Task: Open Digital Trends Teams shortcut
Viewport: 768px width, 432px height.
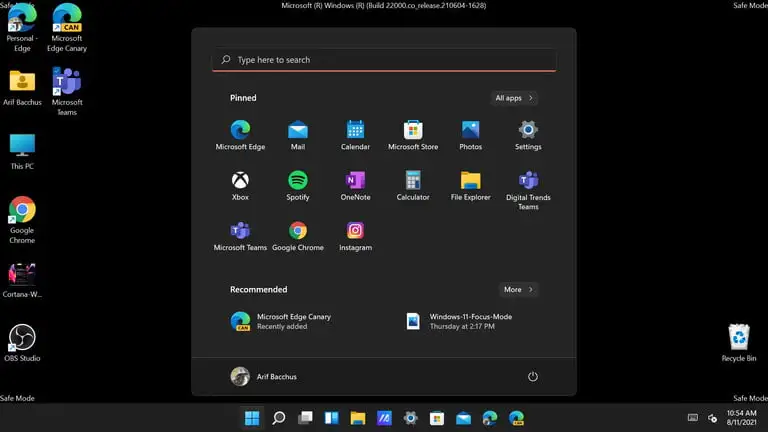Action: (528, 190)
